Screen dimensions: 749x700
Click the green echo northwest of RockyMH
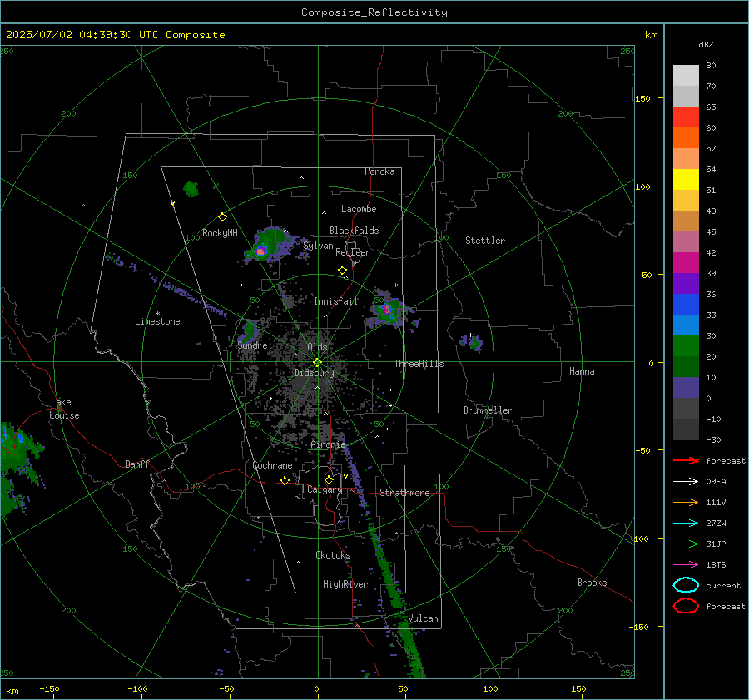coord(191,189)
